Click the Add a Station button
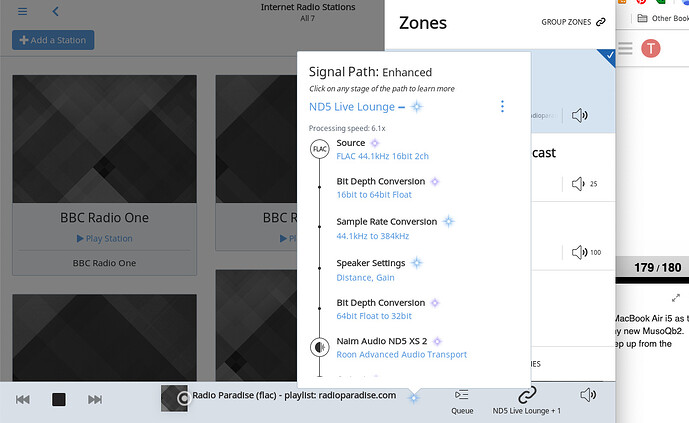This screenshot has height=423, width=689. coord(53,40)
